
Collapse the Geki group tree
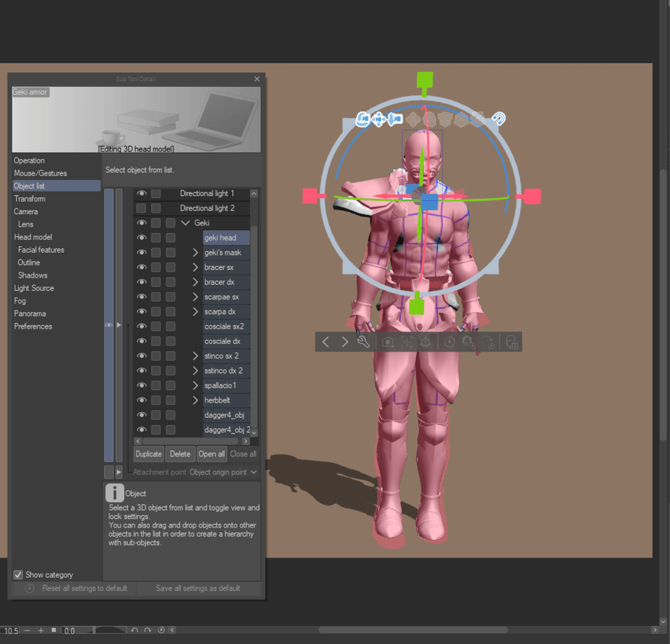click(186, 223)
